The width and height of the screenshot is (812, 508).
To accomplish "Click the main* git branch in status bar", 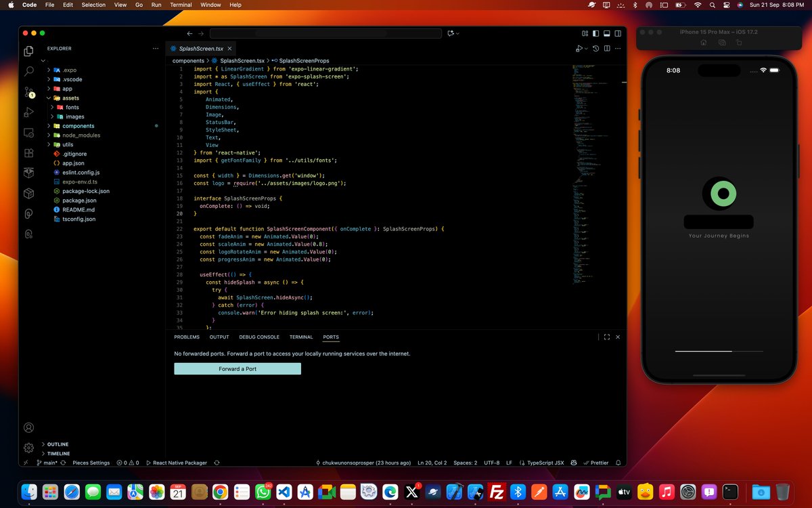I will 47,463.
